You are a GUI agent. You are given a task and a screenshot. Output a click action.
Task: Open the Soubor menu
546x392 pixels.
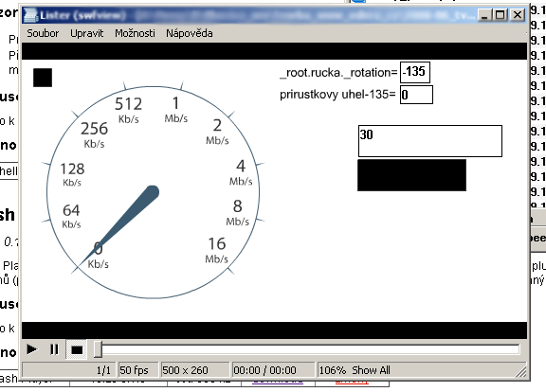click(x=43, y=33)
